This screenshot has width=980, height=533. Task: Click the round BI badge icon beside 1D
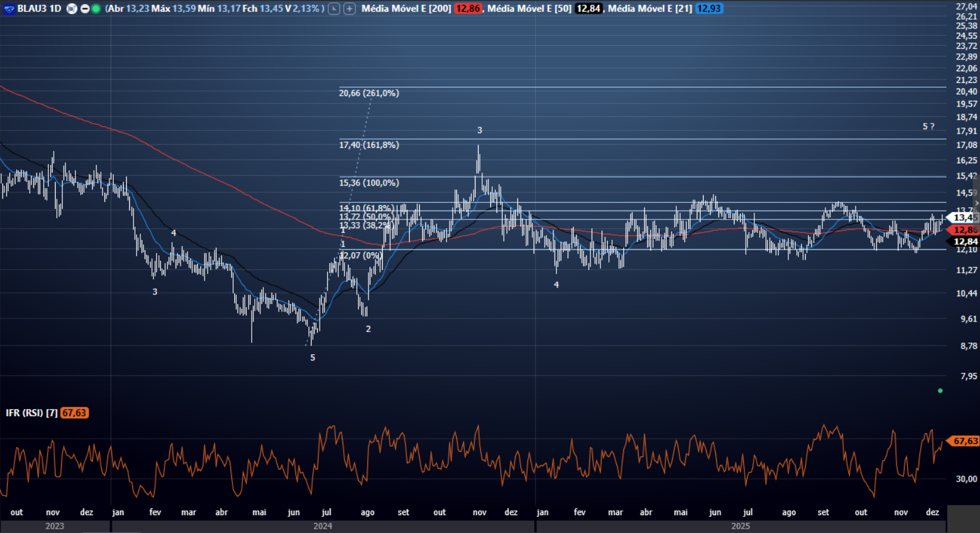pyautogui.click(x=72, y=9)
